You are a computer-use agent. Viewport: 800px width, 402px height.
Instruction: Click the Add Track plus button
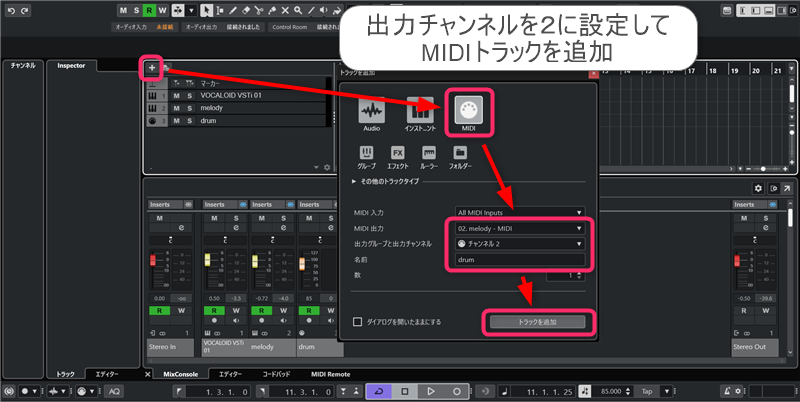point(152,67)
